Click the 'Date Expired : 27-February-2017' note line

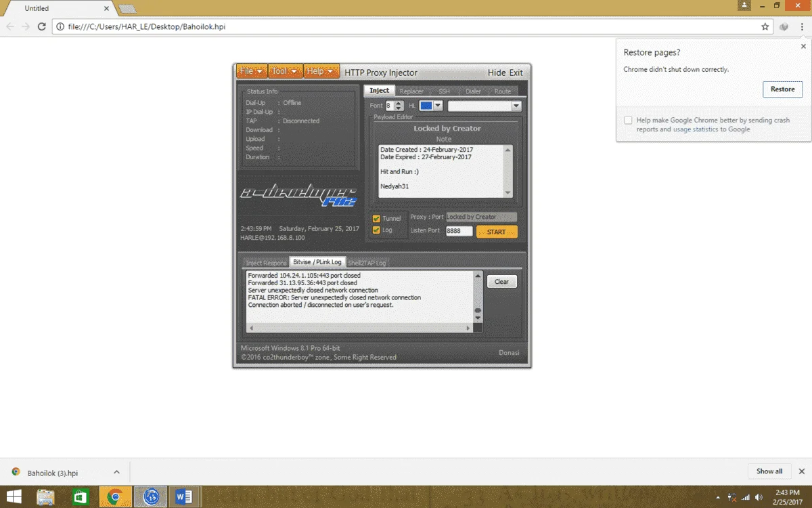(426, 157)
